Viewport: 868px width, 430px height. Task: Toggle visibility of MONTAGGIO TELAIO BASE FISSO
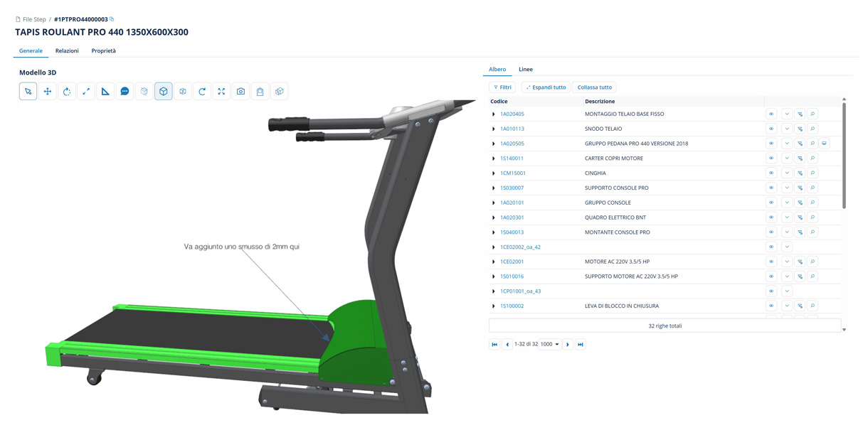tap(771, 114)
